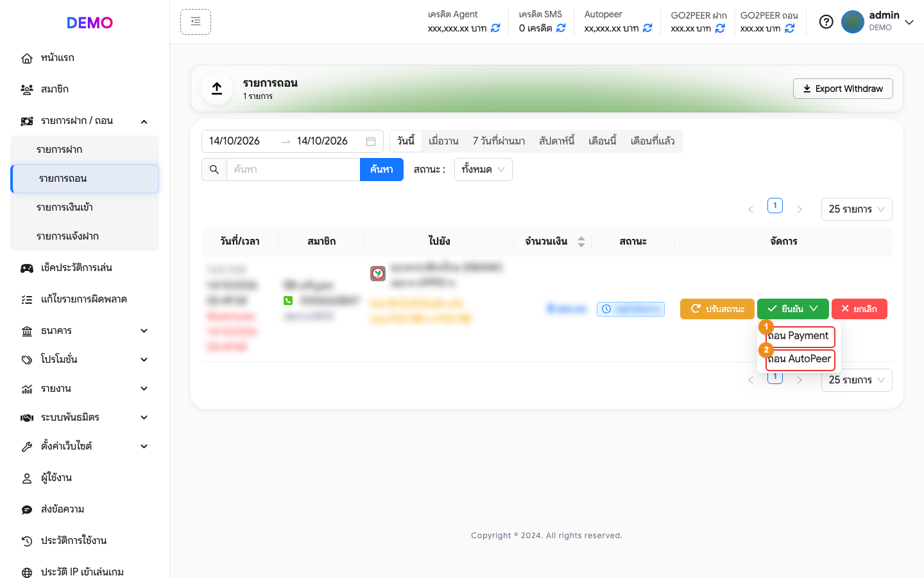Click the ค้นหา search input field
Image resolution: width=924 pixels, height=578 pixels.
[293, 170]
